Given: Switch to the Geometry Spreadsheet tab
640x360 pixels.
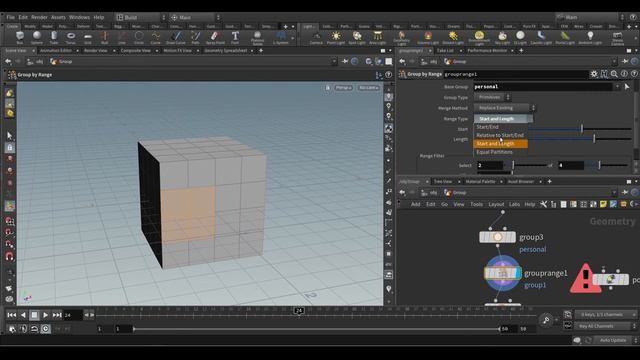Looking at the screenshot, I should [226, 51].
